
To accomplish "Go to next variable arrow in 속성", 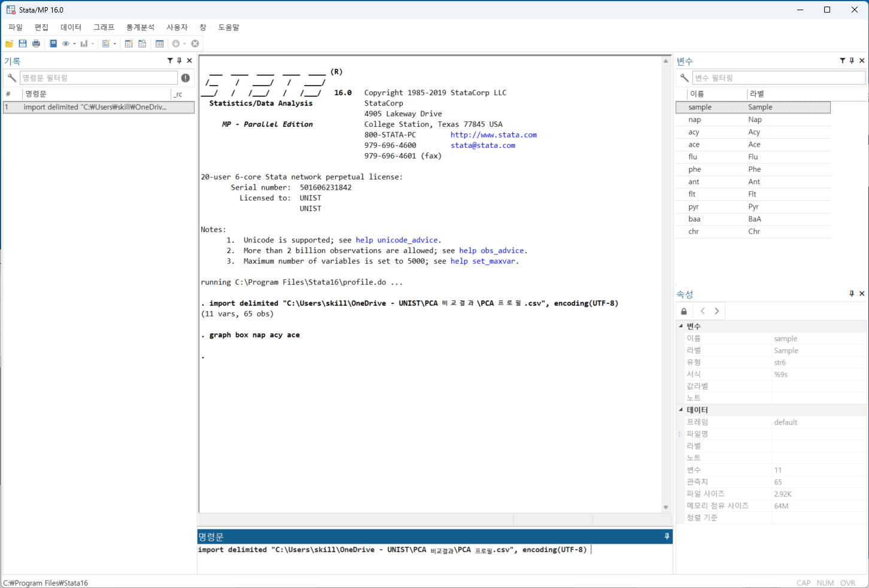I will (717, 311).
